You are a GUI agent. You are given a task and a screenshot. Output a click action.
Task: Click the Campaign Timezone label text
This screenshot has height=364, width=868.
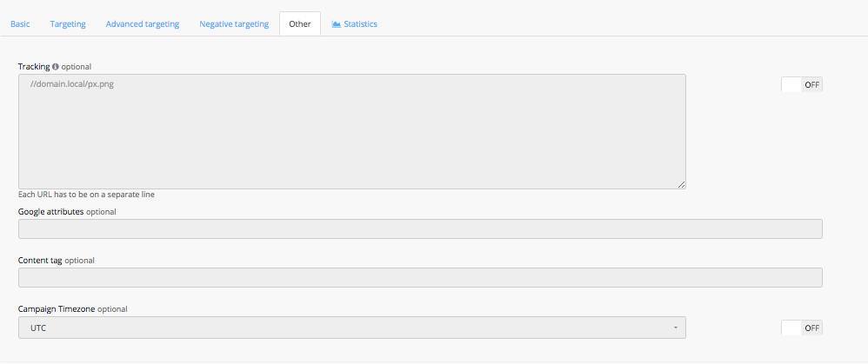pyautogui.click(x=57, y=308)
